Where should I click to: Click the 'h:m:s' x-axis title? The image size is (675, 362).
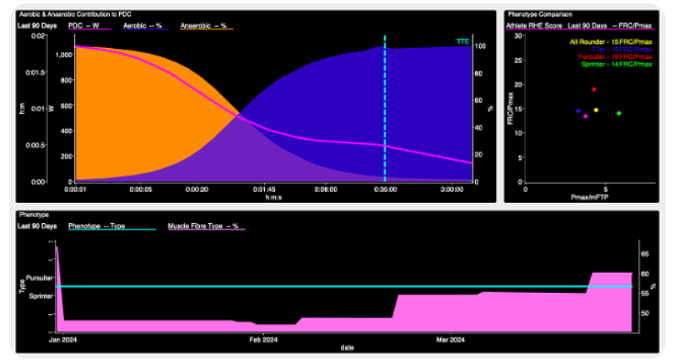pyautogui.click(x=274, y=197)
